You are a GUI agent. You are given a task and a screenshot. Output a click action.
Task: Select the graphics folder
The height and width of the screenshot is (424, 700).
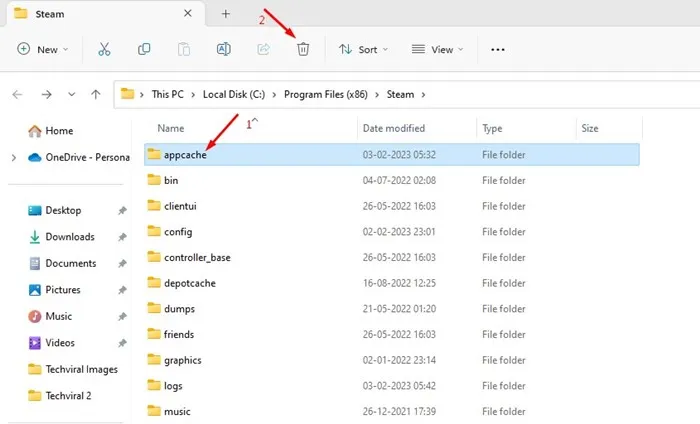click(392, 360)
